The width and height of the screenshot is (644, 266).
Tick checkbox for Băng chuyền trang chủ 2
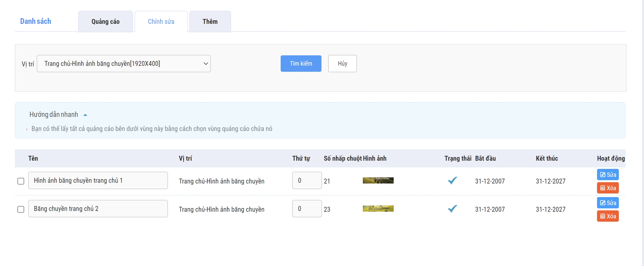coord(21,209)
